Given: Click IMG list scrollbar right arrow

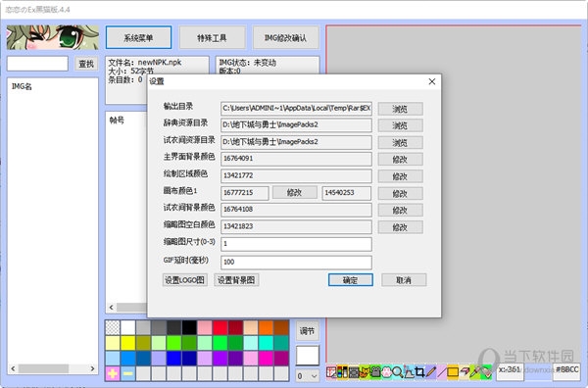Looking at the screenshot, I should [x=92, y=368].
